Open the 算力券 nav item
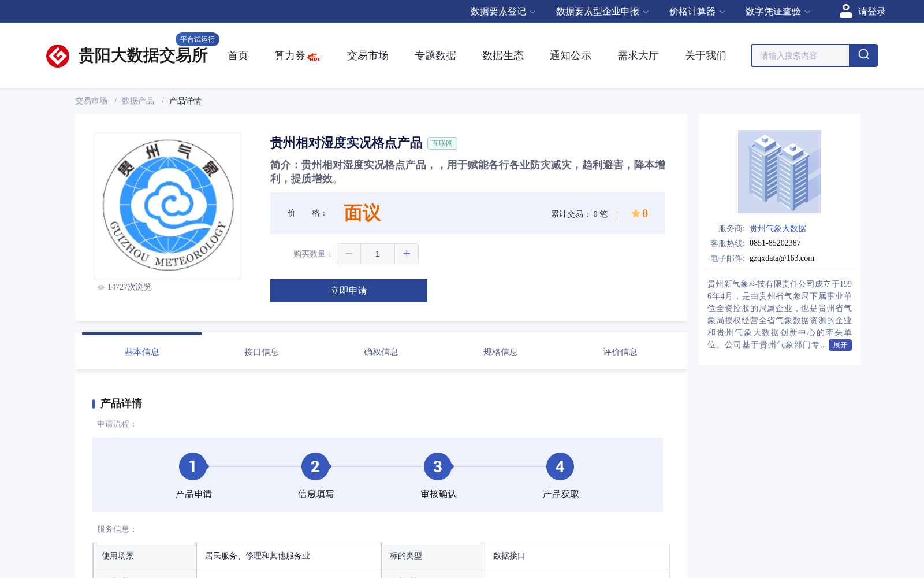924x578 pixels. tap(289, 55)
